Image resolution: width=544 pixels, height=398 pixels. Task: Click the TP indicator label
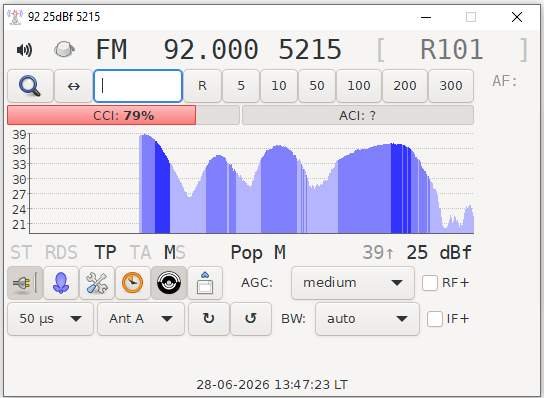tap(105, 252)
